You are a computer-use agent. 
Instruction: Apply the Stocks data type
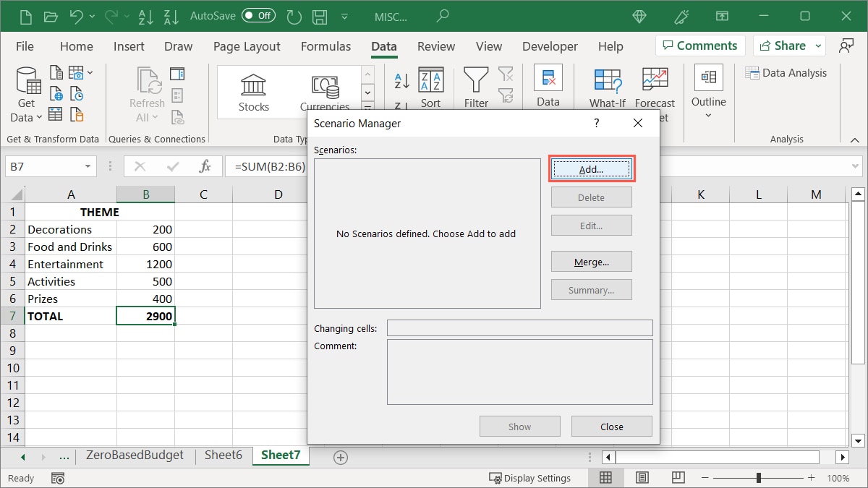coord(253,88)
